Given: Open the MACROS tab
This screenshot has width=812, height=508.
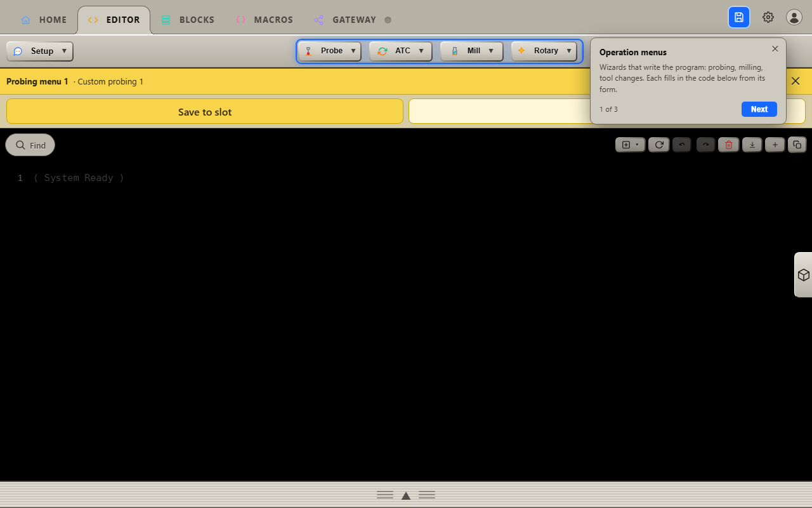Looking at the screenshot, I should [264, 20].
